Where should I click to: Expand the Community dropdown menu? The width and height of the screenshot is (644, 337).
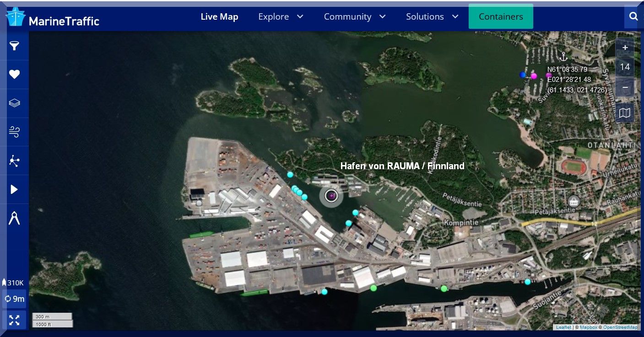tap(355, 16)
